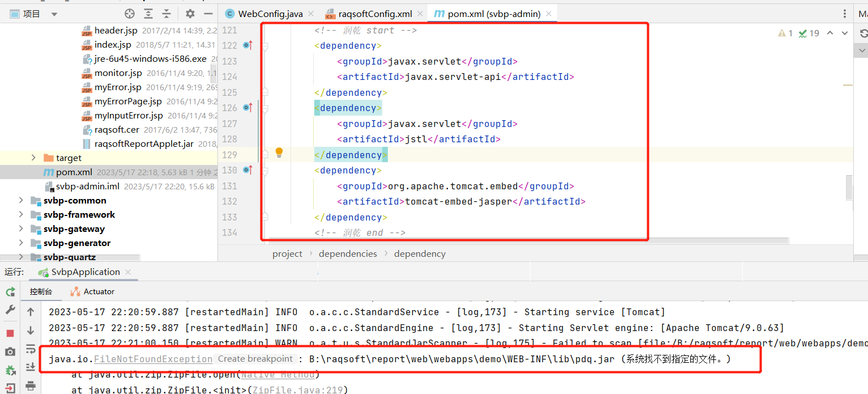Open the 项目 view dropdown
868x394 pixels.
click(54, 14)
